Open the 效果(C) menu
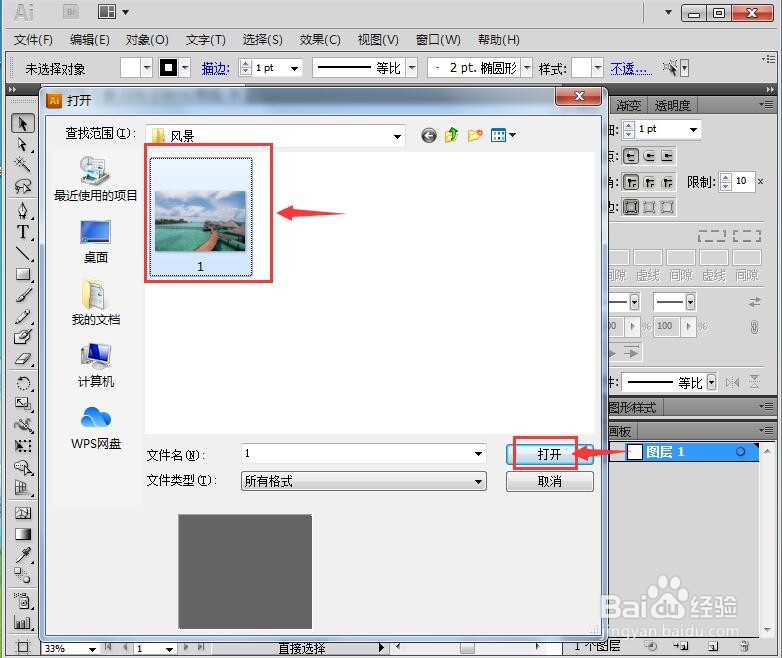 coord(320,39)
